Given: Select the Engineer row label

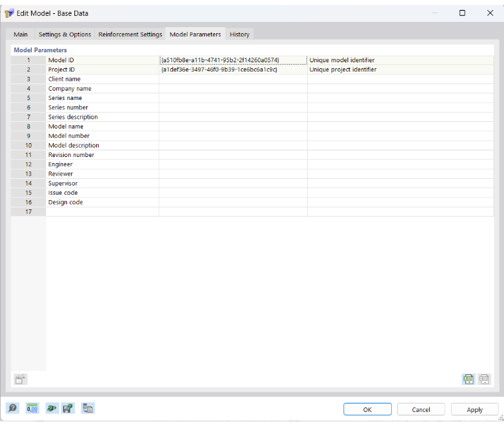Looking at the screenshot, I should [x=103, y=164].
